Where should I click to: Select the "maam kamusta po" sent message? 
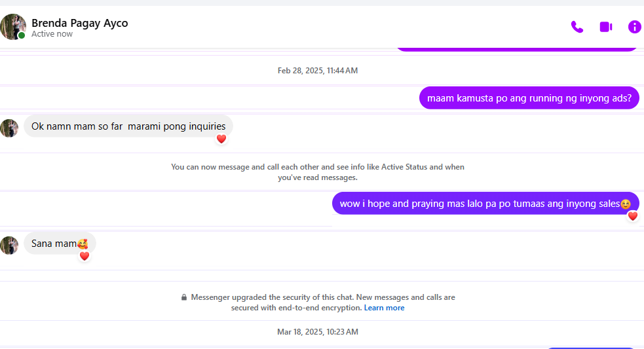[529, 98]
